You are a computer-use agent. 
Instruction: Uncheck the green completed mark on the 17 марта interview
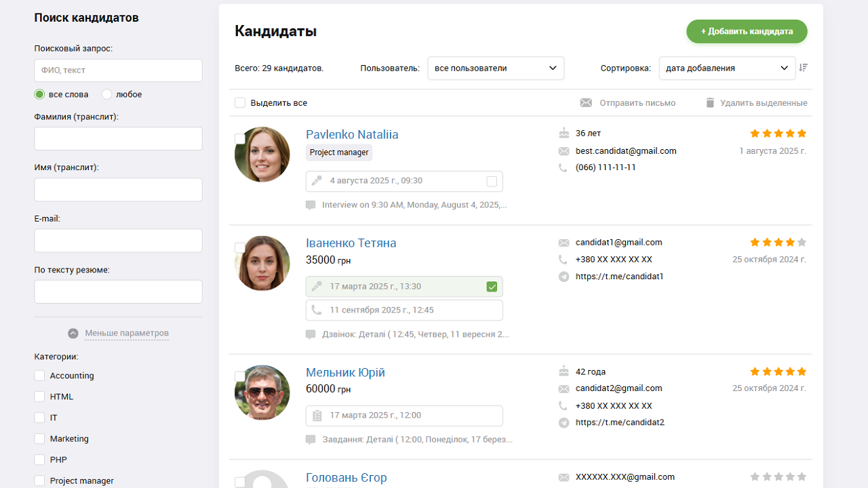click(x=492, y=286)
